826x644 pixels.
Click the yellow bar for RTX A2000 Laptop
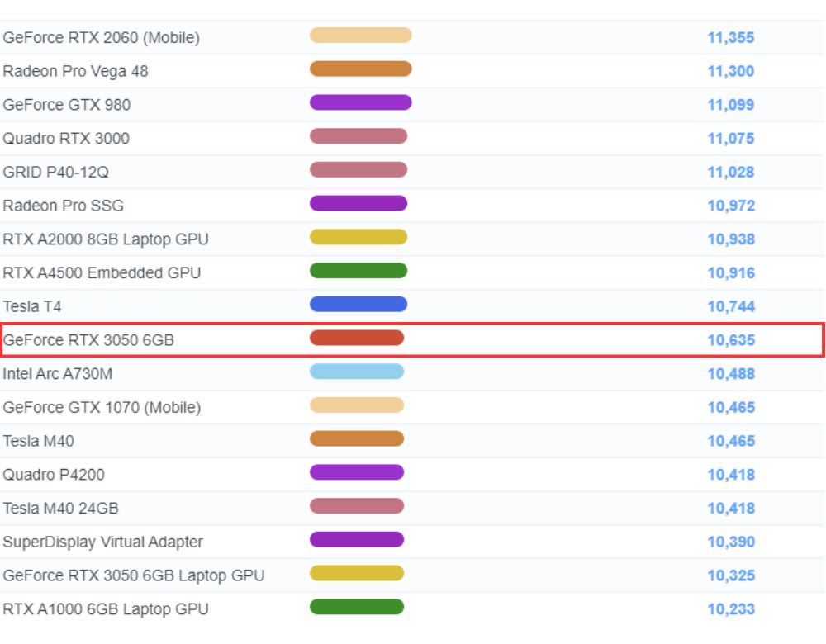point(358,237)
